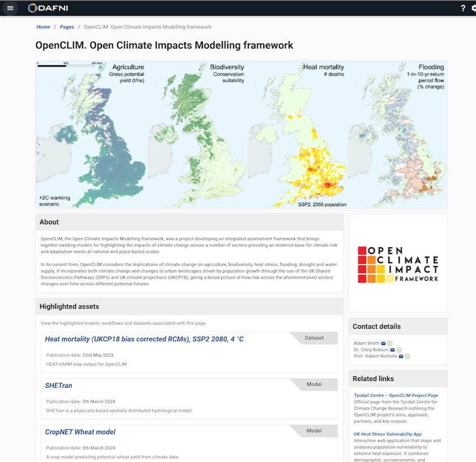Open the help question mark icon
The height and width of the screenshot is (462, 476).
[463, 8]
